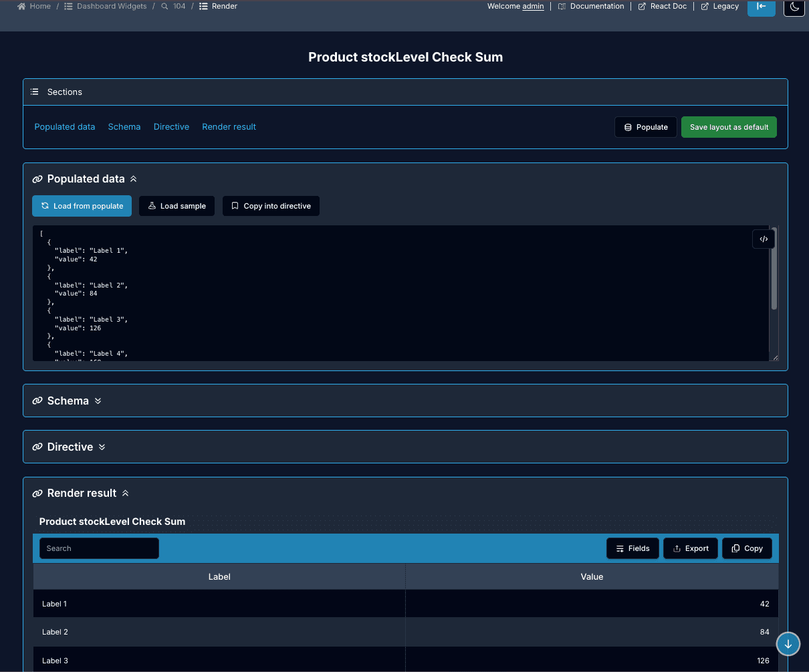This screenshot has width=809, height=672.
Task: Click the Populate button
Action: click(x=646, y=127)
